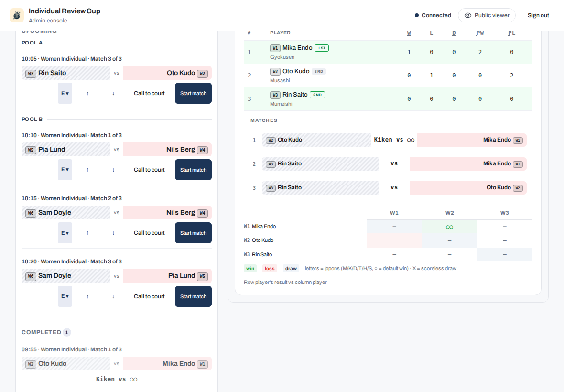Screen dimensions: 564x392
Task: Click the W3 column header in the results grid
Action: coord(505,213)
